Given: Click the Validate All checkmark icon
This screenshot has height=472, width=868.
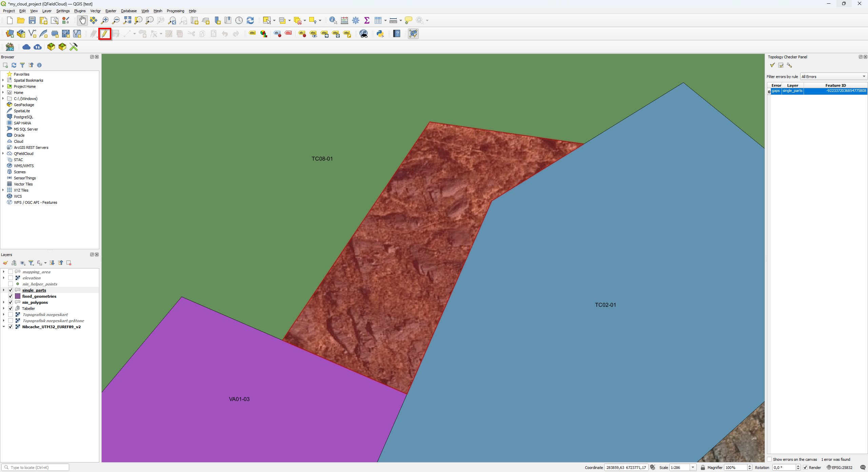Looking at the screenshot, I should (x=772, y=65).
